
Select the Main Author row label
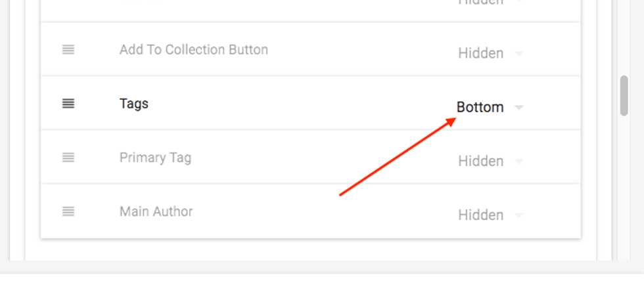[x=156, y=211]
